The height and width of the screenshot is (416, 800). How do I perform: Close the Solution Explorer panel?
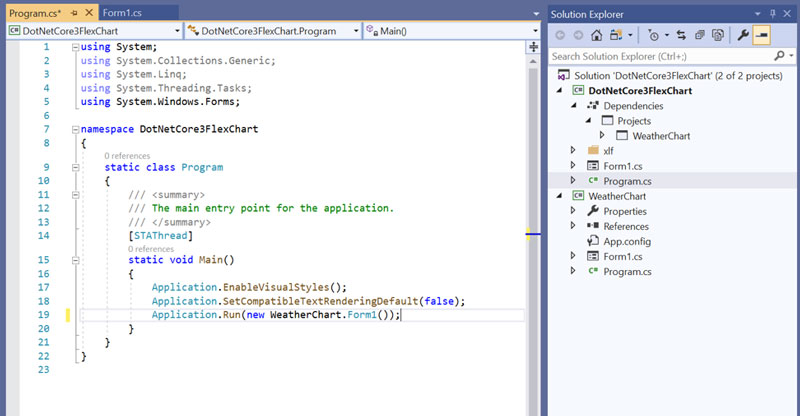[x=787, y=14]
